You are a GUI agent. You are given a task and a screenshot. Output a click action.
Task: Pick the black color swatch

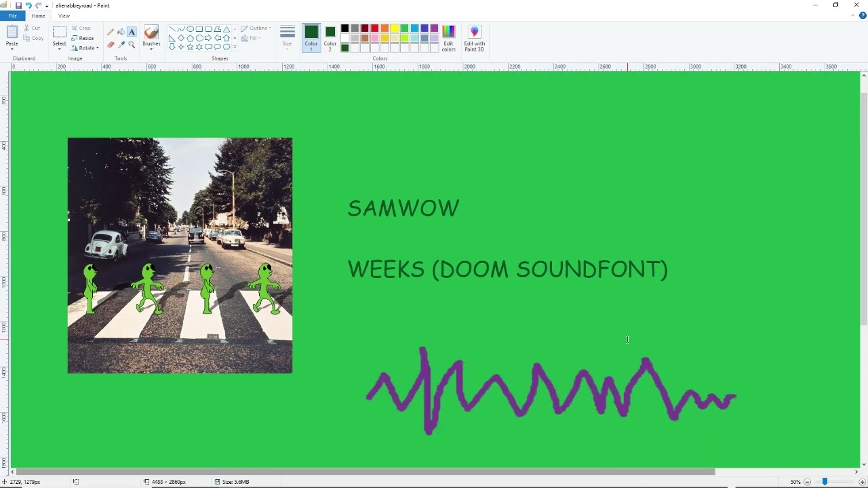(x=344, y=28)
